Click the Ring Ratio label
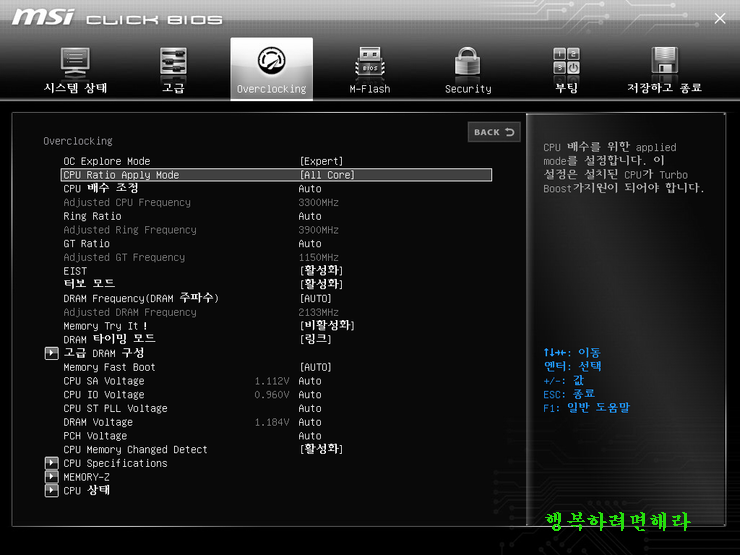Screen dimensions: 740x555 (x=92, y=216)
